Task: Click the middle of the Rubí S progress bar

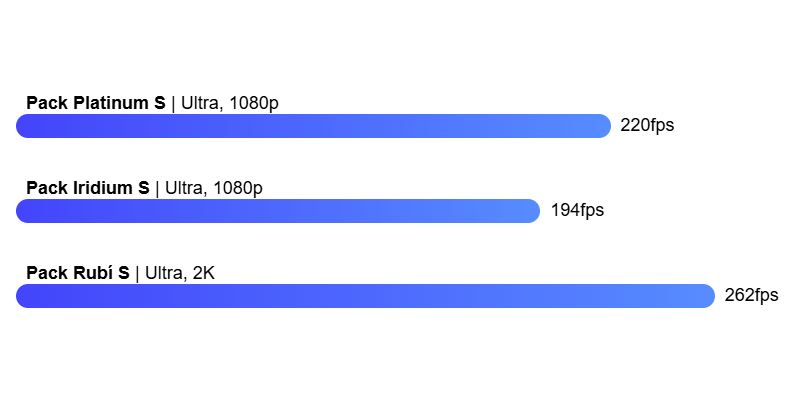Action: [365, 296]
